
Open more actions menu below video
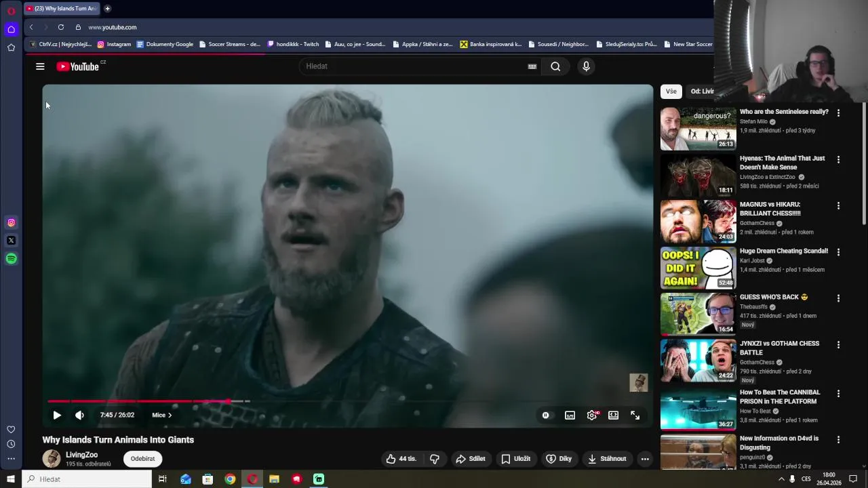point(645,459)
